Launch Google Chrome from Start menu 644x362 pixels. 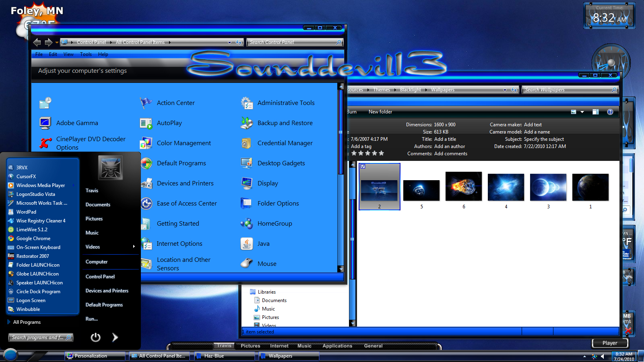click(33, 239)
